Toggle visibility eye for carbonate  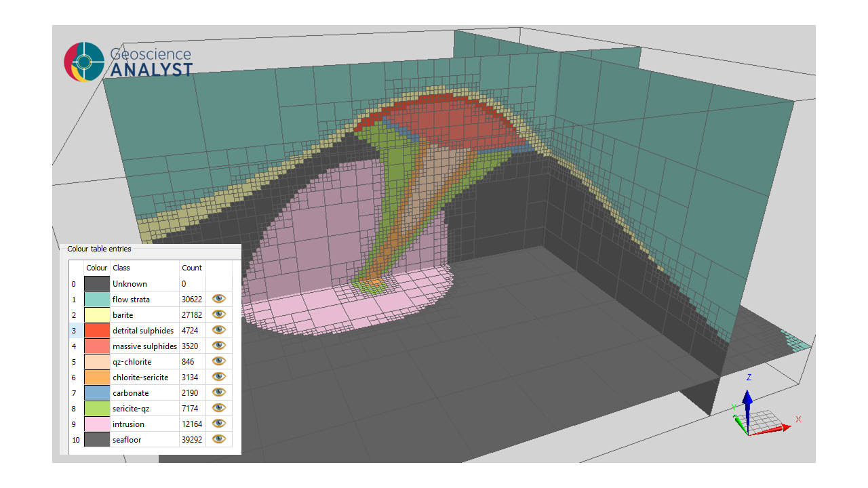[x=218, y=392]
